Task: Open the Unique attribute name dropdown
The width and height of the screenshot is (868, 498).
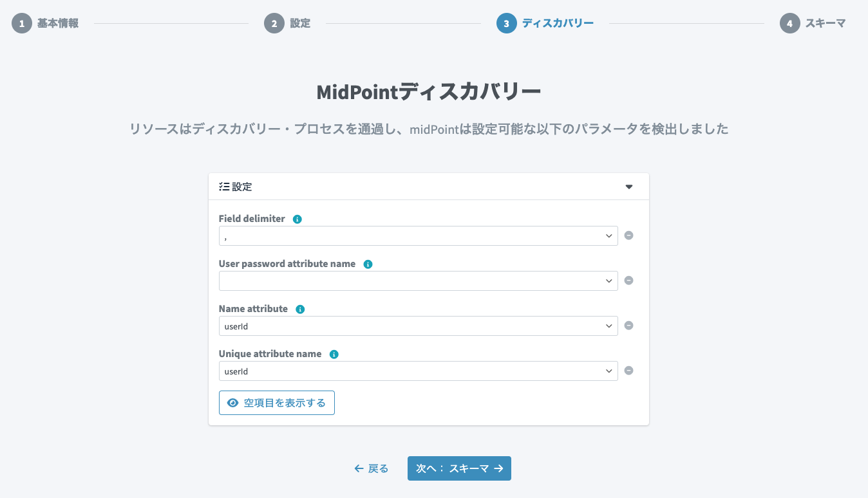Action: pyautogui.click(x=419, y=371)
